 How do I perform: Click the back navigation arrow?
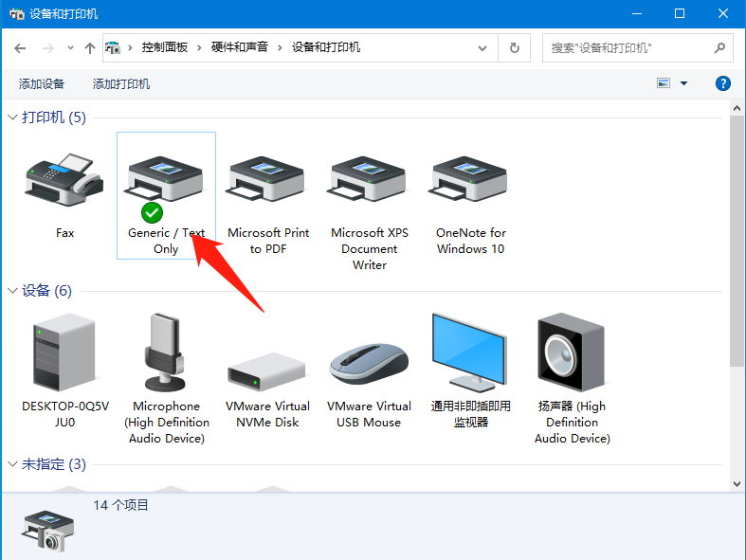pyautogui.click(x=20, y=48)
